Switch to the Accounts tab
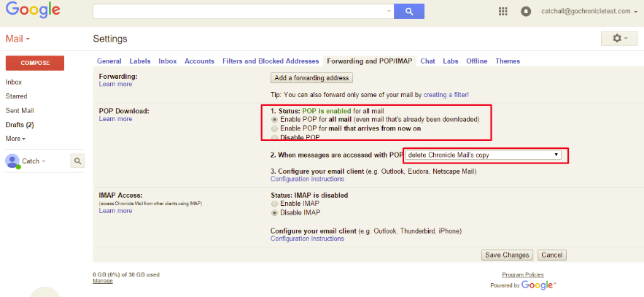644x297 pixels. (x=199, y=61)
